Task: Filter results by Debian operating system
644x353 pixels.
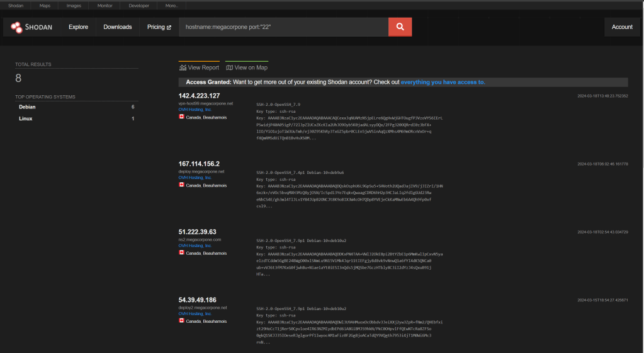Action: (x=27, y=107)
